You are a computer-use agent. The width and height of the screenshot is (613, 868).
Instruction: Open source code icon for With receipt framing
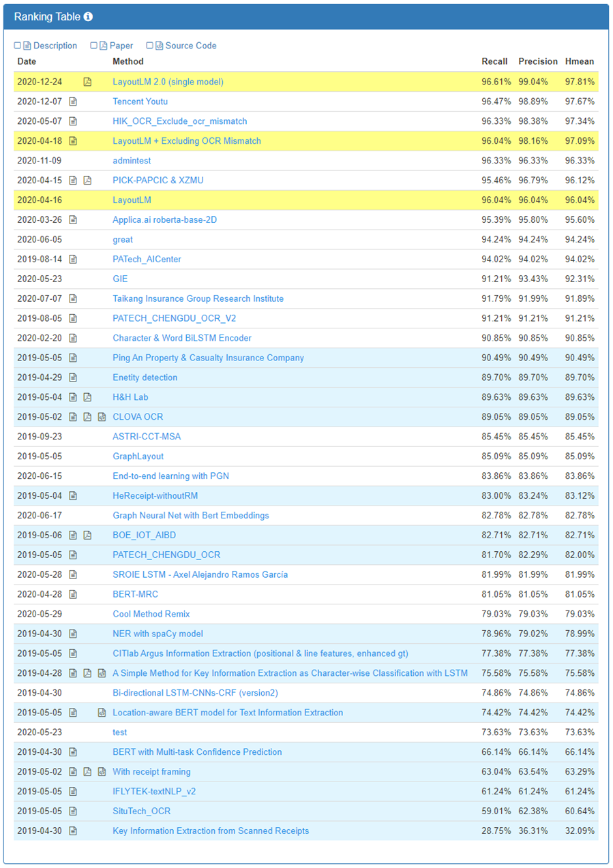(x=102, y=772)
